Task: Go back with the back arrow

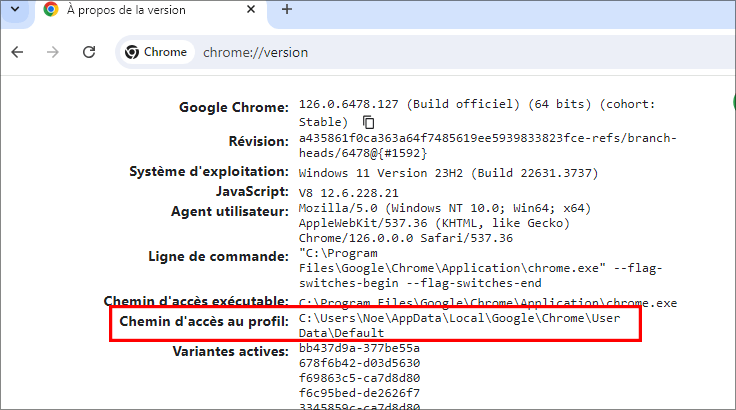Action: [x=17, y=52]
